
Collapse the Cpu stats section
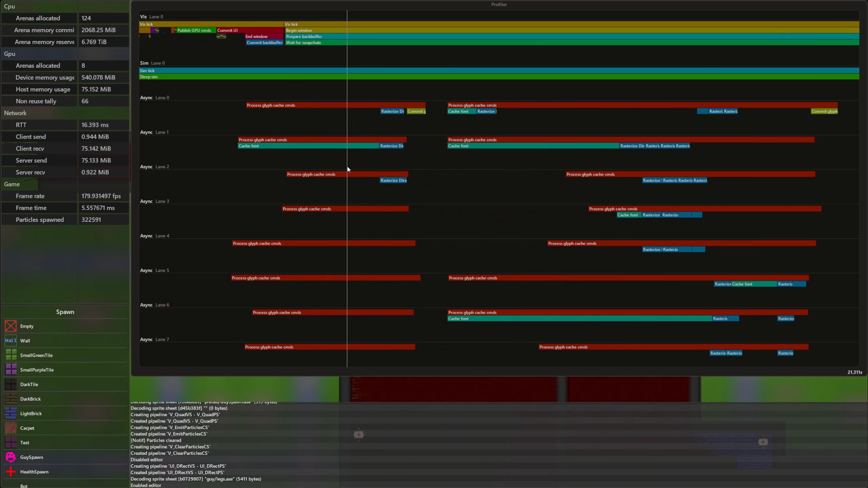(x=9, y=6)
